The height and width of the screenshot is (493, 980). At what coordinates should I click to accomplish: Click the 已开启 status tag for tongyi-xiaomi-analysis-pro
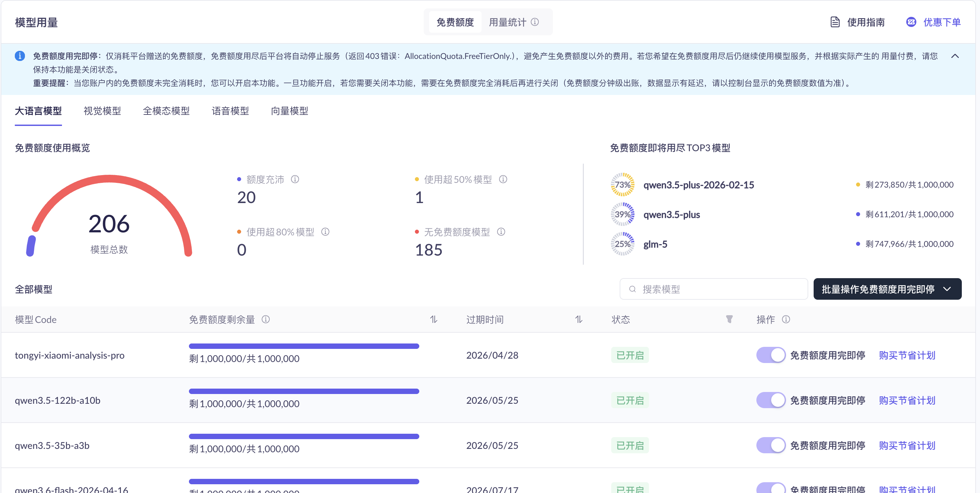point(630,355)
